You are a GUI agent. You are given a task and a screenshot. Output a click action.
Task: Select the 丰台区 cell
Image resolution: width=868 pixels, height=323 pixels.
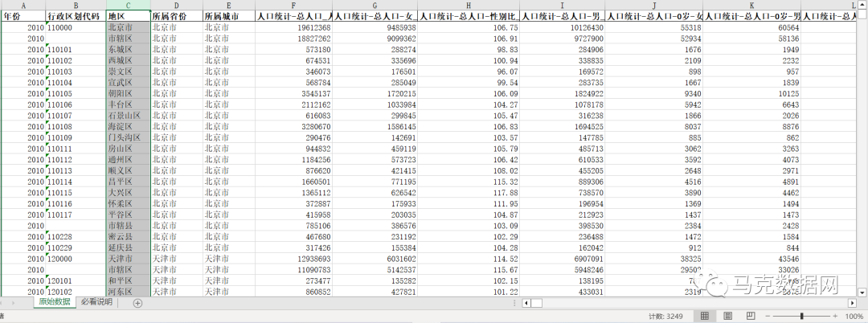(x=129, y=104)
